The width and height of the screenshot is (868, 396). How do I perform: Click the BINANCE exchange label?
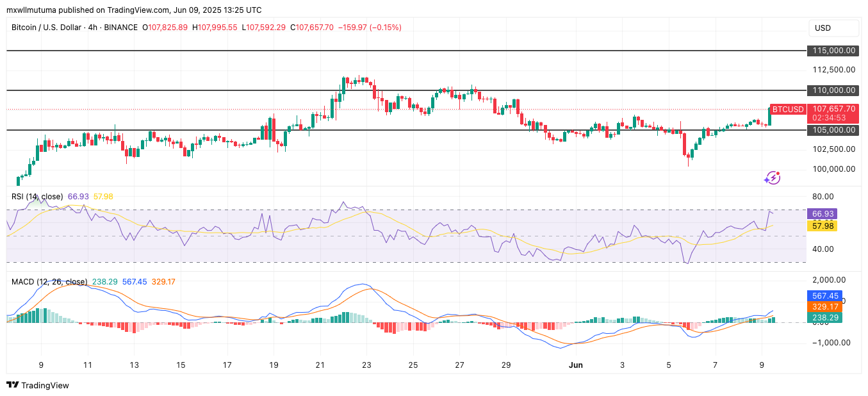point(122,28)
